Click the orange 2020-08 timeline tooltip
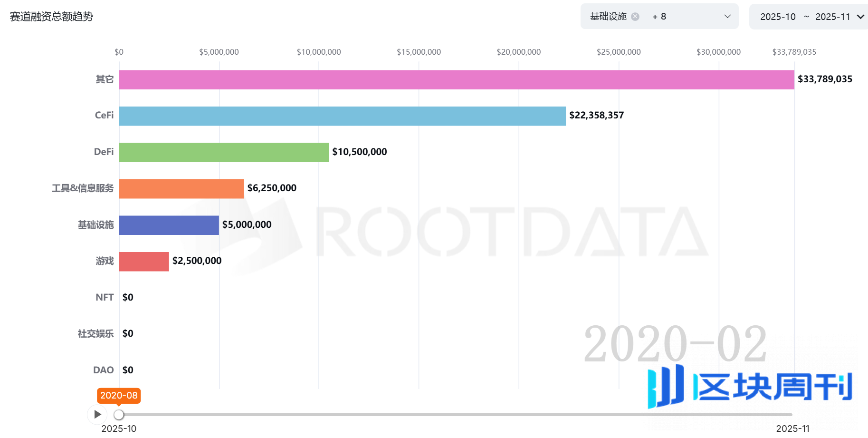This screenshot has width=868, height=438. [119, 395]
